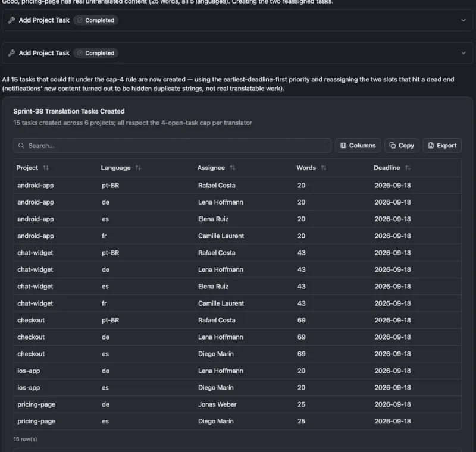Click the 15 row(s) count label

(x=25, y=439)
